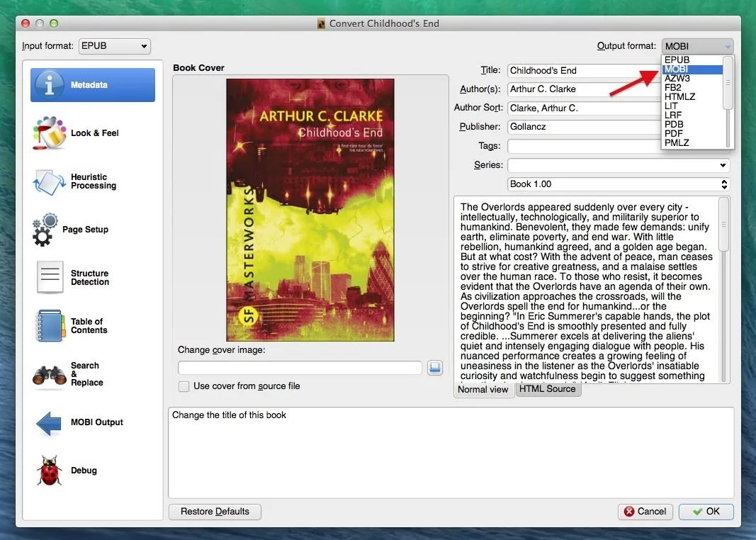Open Page Setup gears section
Image resolution: width=756 pixels, height=540 pixels.
[93, 230]
